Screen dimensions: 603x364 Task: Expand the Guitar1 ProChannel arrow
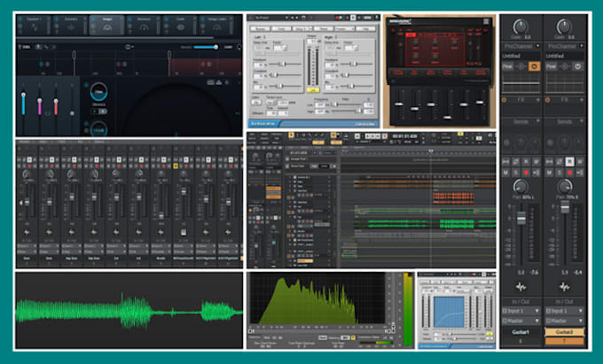pyautogui.click(x=537, y=46)
